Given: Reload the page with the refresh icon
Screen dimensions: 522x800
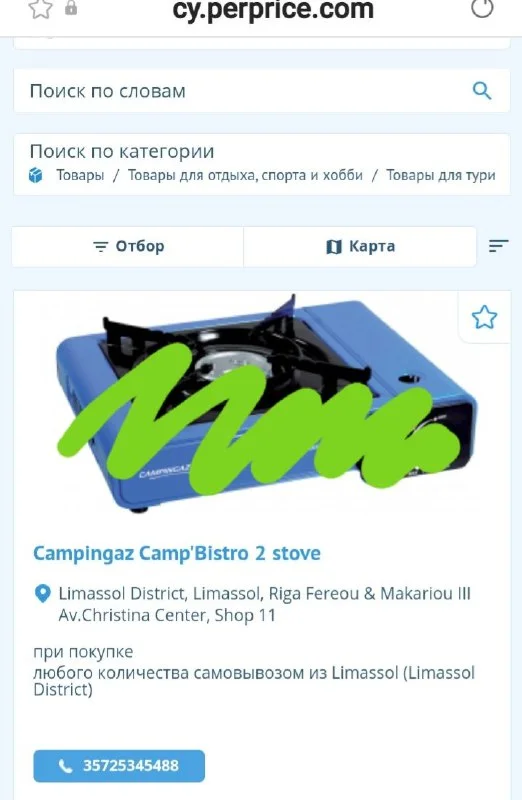Looking at the screenshot, I should (x=482, y=8).
